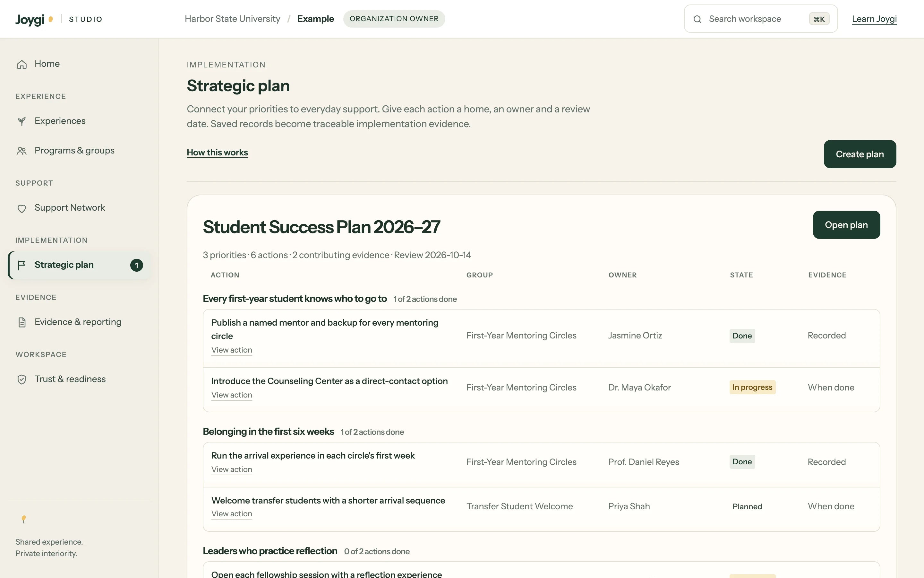The height and width of the screenshot is (578, 924).
Task: Click the Strategic plan flag icon
Action: (22, 265)
